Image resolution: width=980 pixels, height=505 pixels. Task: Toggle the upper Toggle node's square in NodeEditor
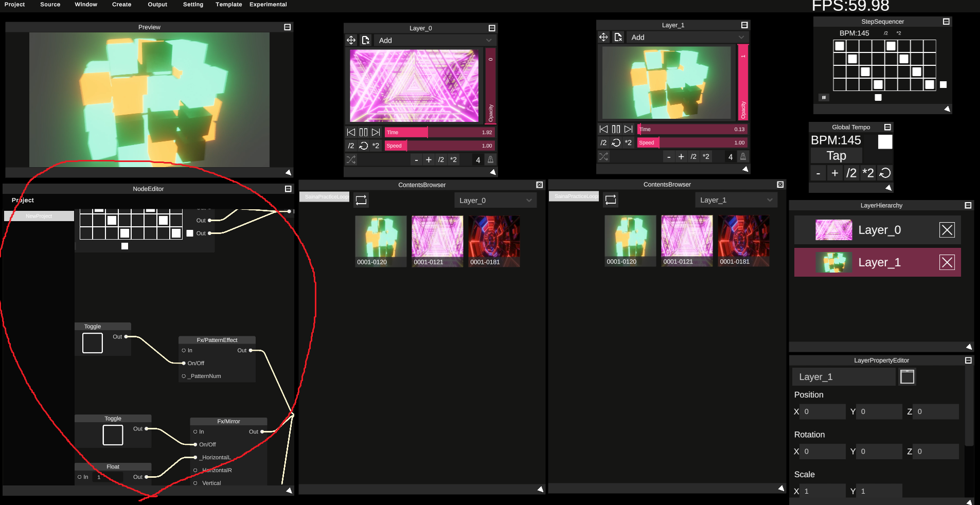click(x=93, y=343)
